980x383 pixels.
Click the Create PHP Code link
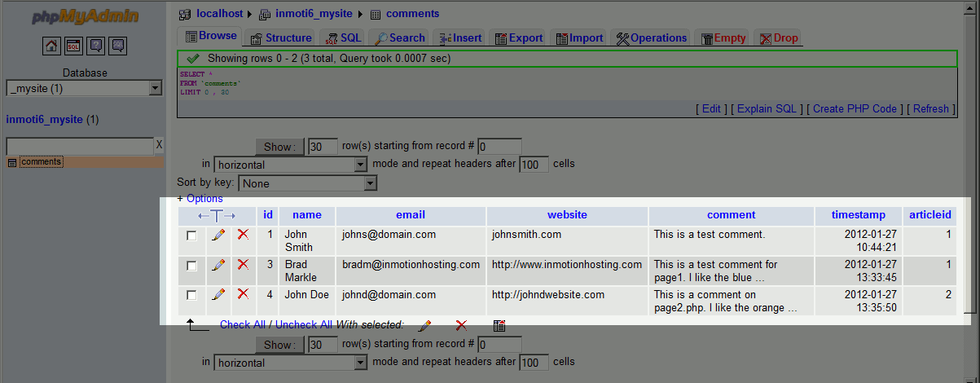click(x=855, y=108)
